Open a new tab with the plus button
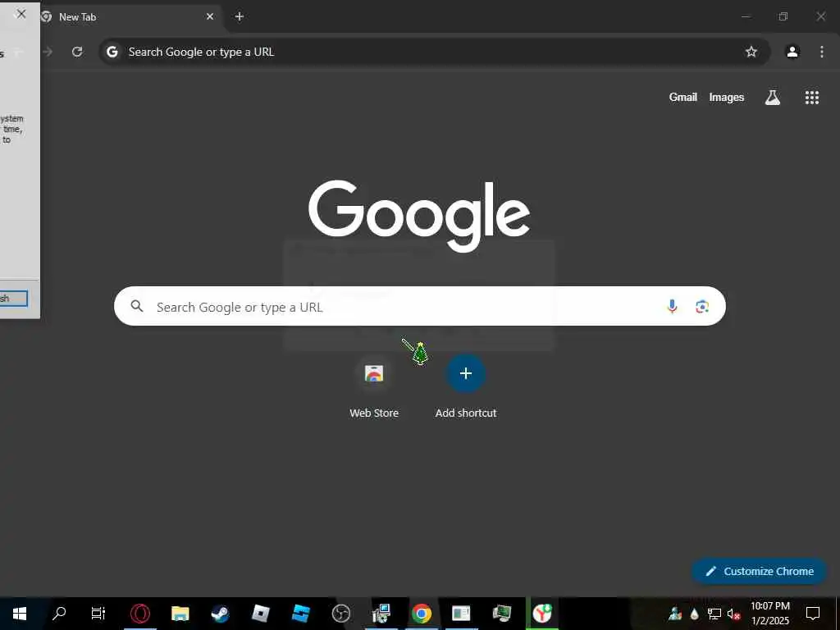This screenshot has width=840, height=630. coord(240,16)
